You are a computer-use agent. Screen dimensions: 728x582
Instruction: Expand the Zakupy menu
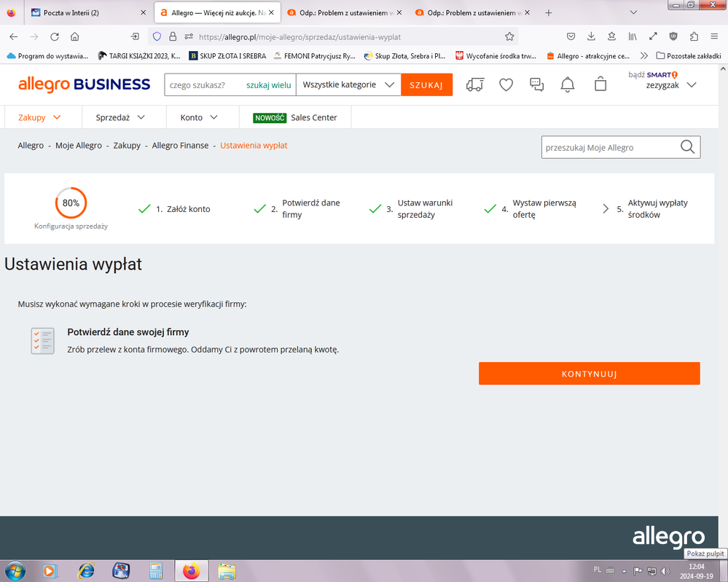(x=39, y=117)
